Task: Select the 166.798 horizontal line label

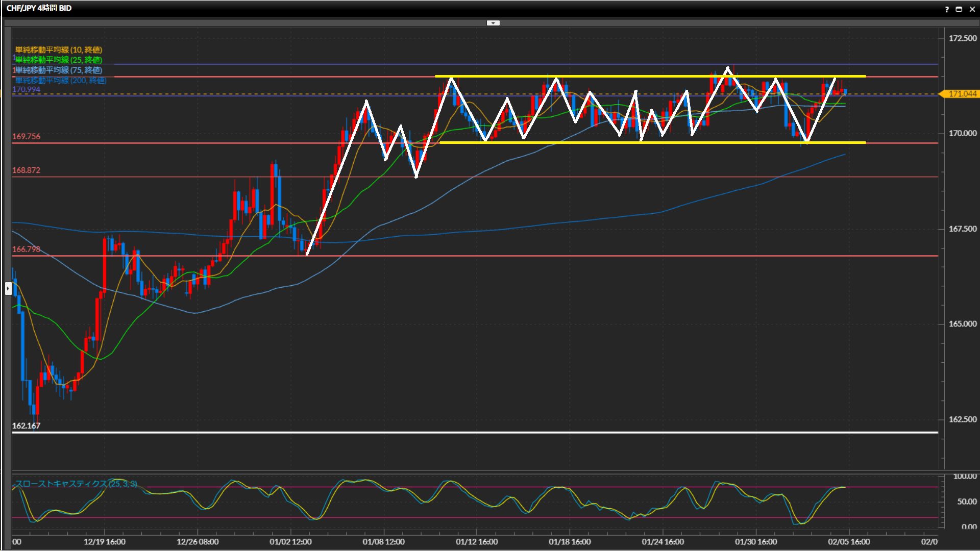Action: [26, 249]
